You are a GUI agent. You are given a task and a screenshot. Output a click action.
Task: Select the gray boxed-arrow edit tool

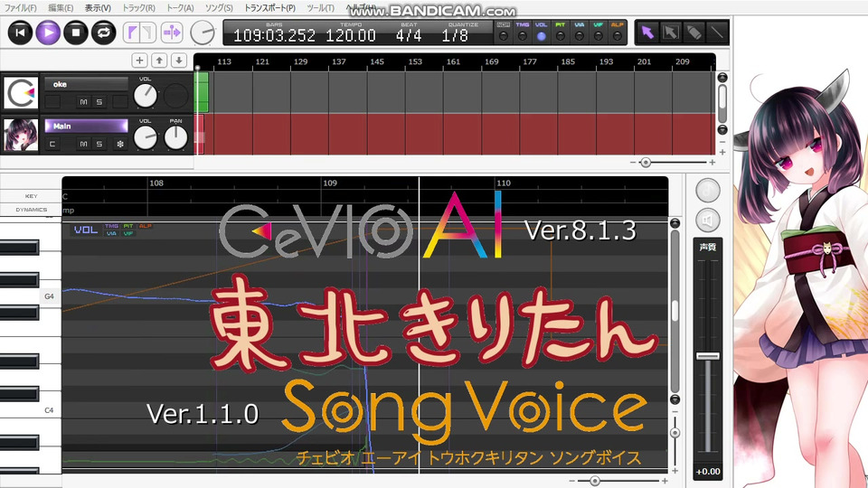(670, 33)
